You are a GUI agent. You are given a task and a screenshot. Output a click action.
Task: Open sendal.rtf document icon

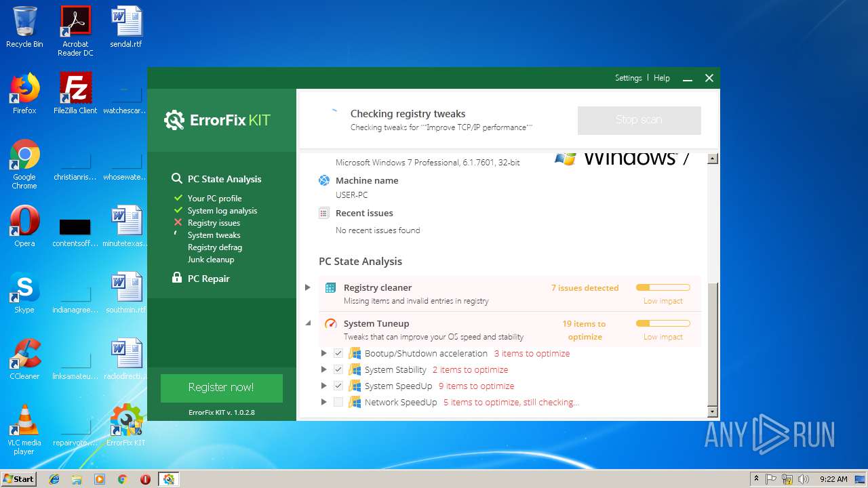pyautogui.click(x=126, y=27)
